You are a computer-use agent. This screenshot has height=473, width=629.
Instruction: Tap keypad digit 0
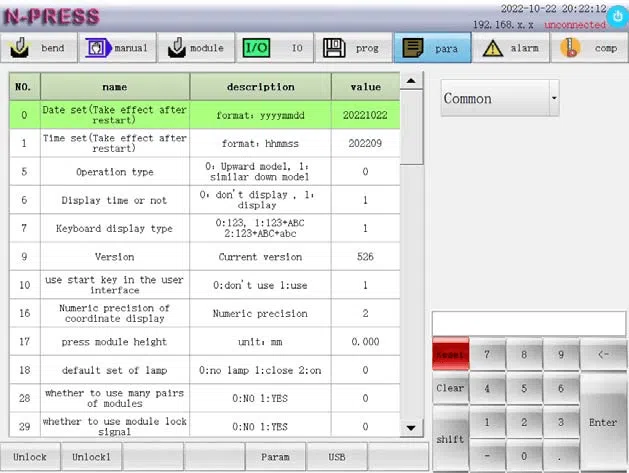[524, 456]
